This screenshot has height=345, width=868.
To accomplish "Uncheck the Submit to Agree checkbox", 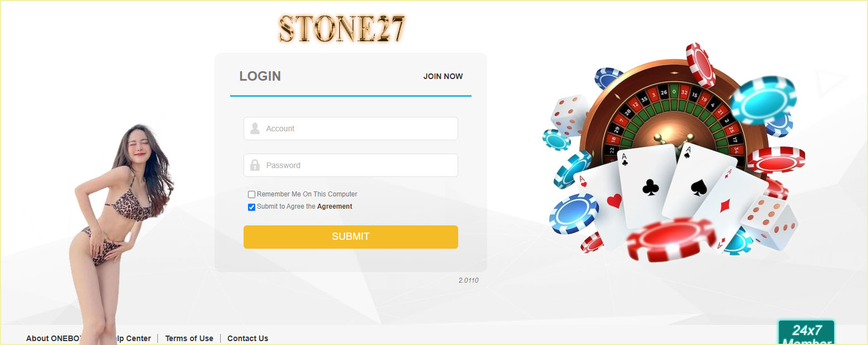I will [251, 206].
